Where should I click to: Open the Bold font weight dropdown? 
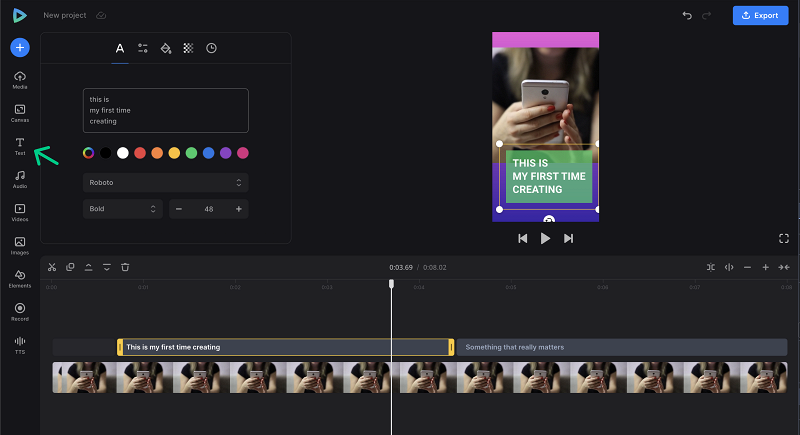(123, 209)
